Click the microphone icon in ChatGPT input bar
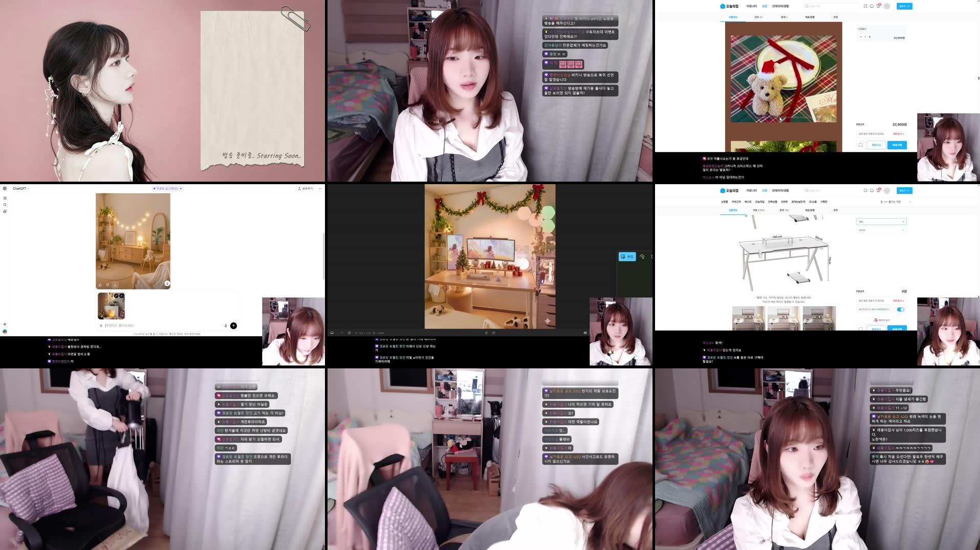 pos(225,326)
